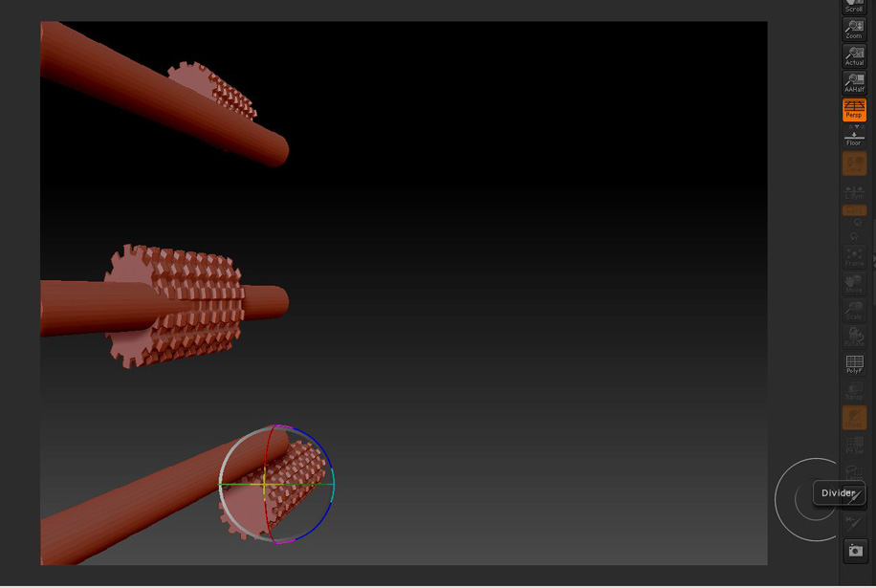Viewport: 876px width, 588px height.
Task: Click the dimmed L.Sym local symmetry button
Action: 854,192
